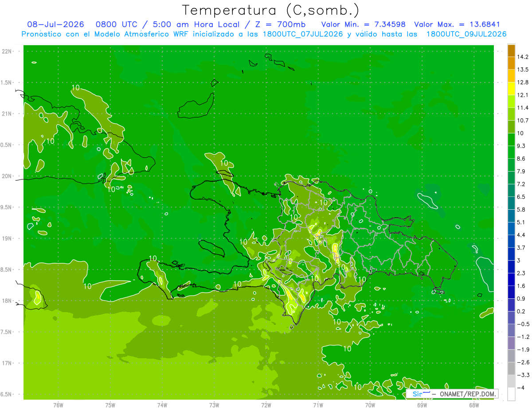Click the '70W' longitude label
This screenshot has height=411, width=532.
(370, 405)
